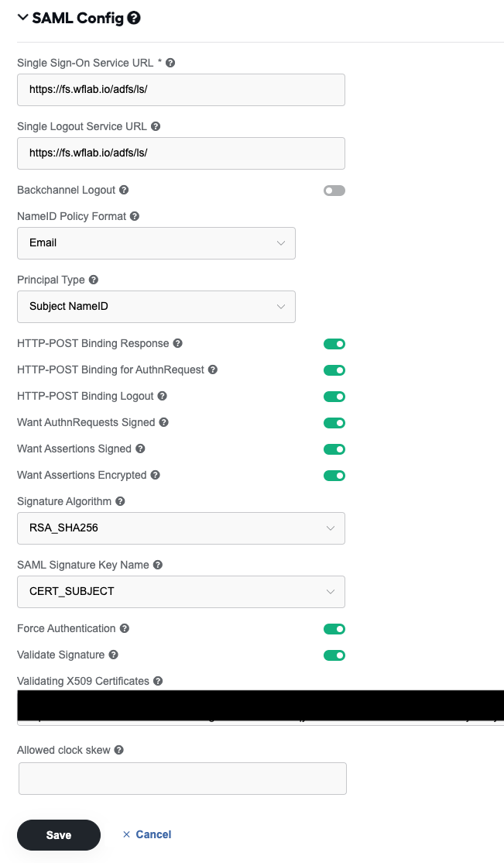Open NameID Policy Format dropdown showing Email
This screenshot has height=863, width=504.
pos(156,243)
